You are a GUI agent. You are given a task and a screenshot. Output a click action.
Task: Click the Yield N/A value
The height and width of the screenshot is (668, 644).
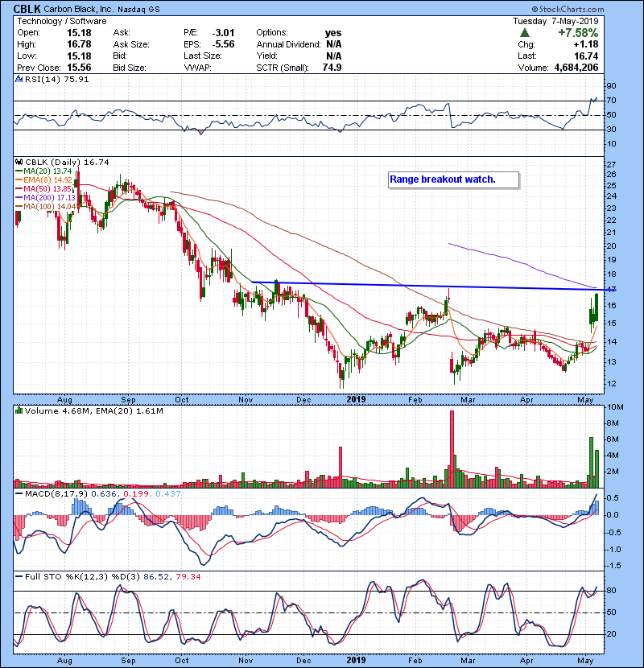pos(334,56)
